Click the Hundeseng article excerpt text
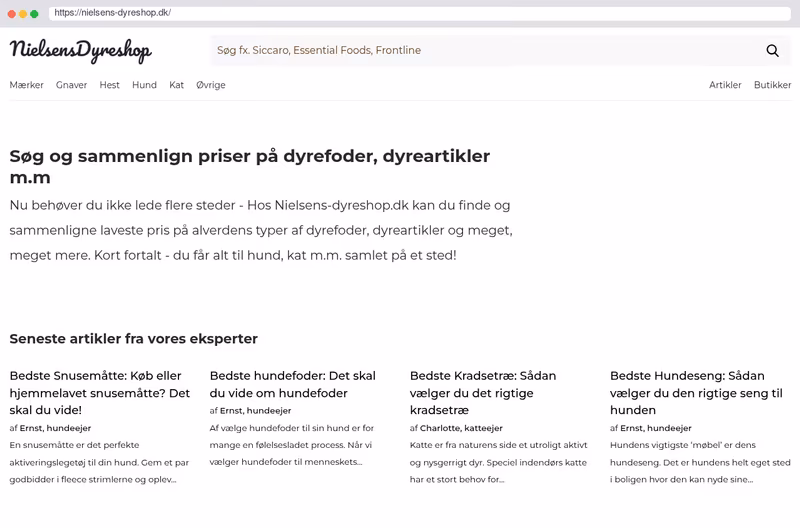Screen dimensions: 800x528 pos(700,462)
